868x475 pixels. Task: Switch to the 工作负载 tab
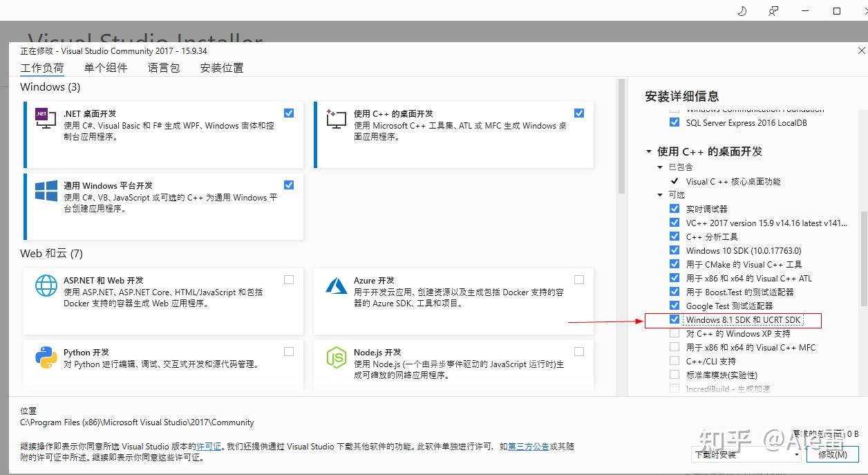click(x=41, y=68)
